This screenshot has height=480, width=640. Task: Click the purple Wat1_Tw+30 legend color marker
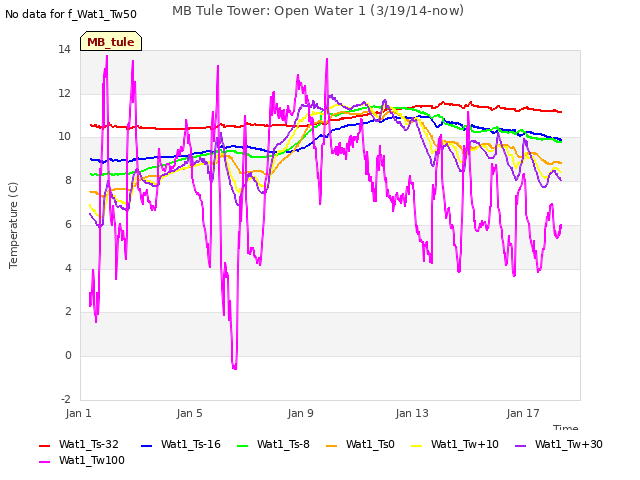(520, 446)
